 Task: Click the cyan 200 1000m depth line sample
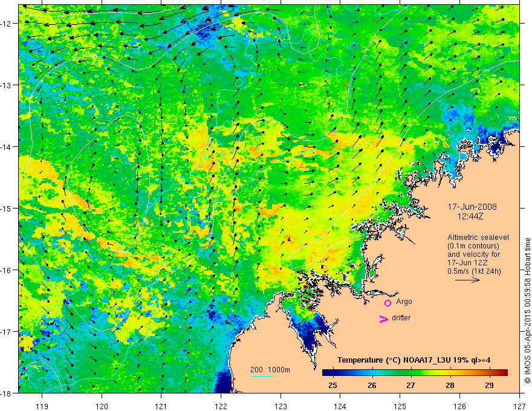262,376
